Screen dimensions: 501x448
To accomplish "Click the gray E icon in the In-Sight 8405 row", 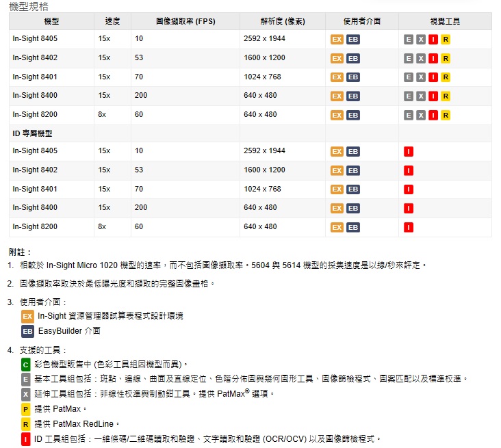I will point(409,39).
